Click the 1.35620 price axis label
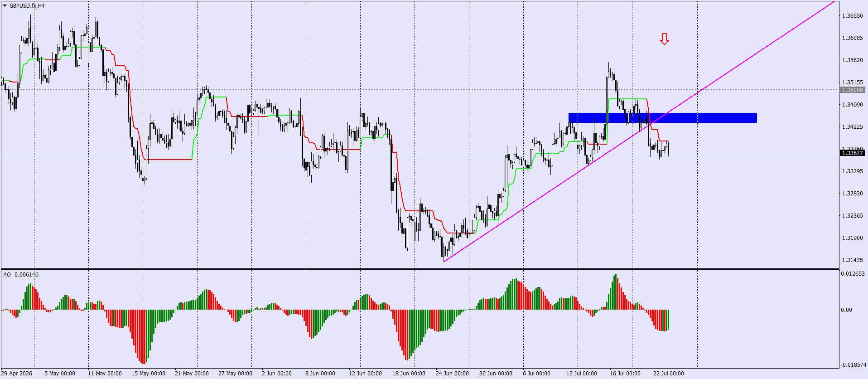 click(x=852, y=60)
